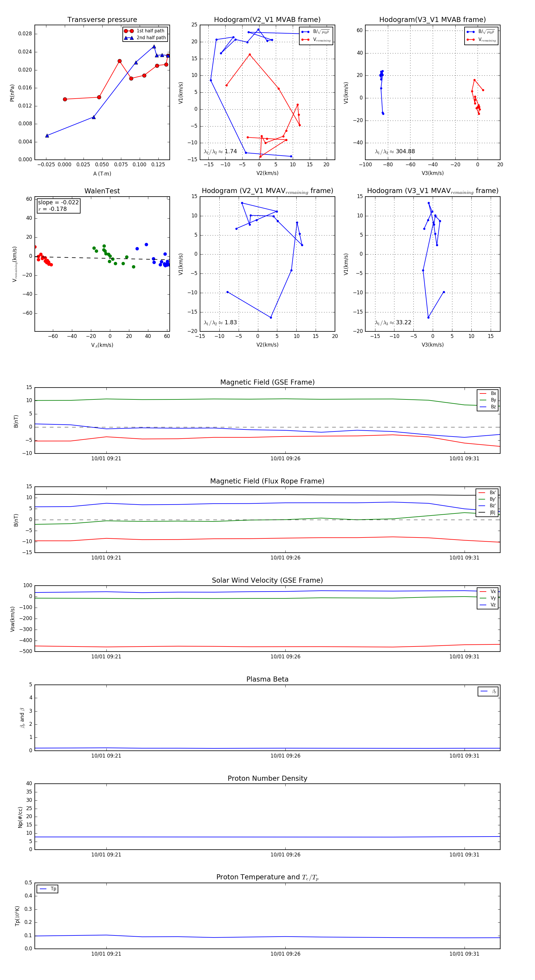Click 'Np(#/cc)' y-axis label
The width and height of the screenshot is (535, 980).
click(x=20, y=817)
